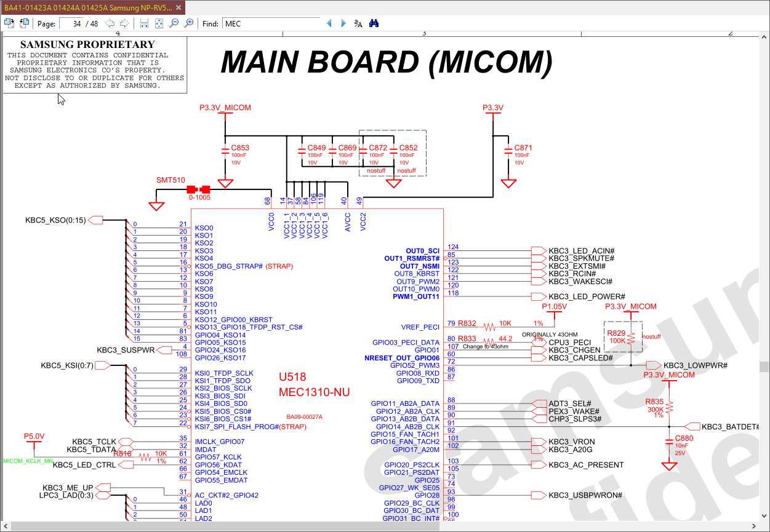Screen dimensions: 770x532
Task: Click the vertical scrollbar thumb
Action: (764, 367)
